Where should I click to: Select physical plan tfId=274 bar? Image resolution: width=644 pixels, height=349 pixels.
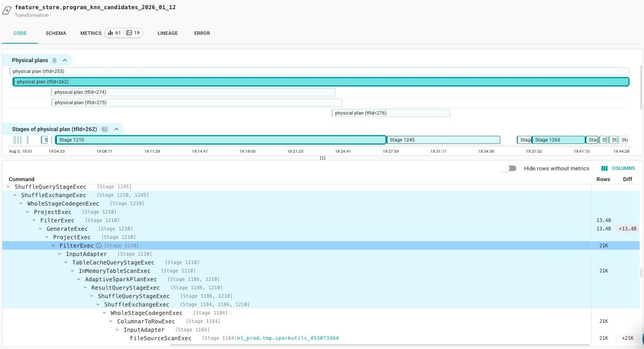[x=193, y=92]
